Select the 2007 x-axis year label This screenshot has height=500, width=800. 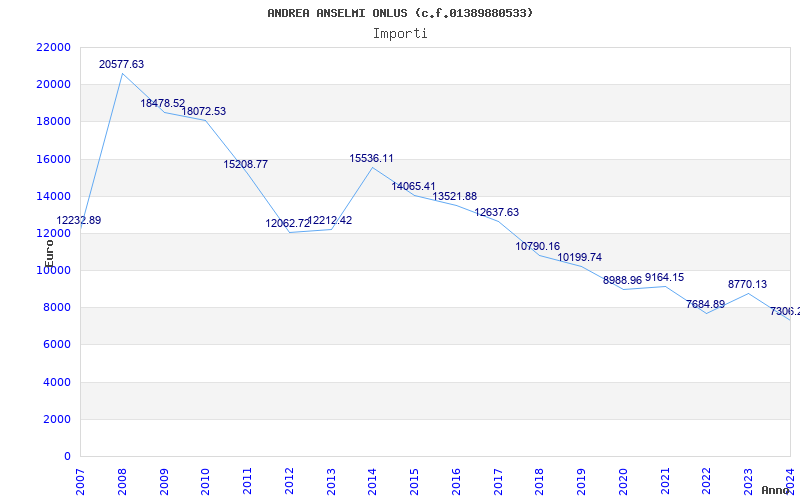pos(80,481)
